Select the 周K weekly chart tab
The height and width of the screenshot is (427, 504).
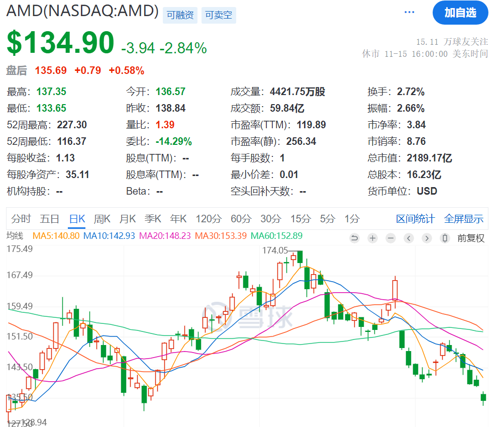point(102,219)
